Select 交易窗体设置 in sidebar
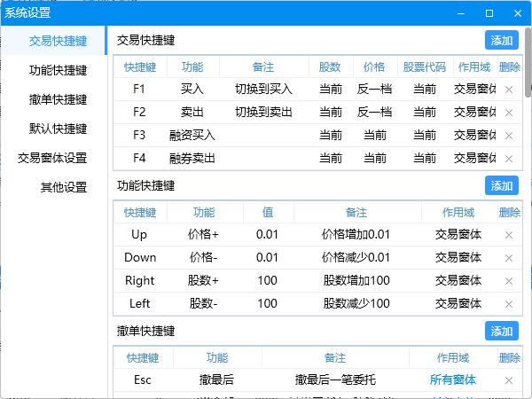Screen dimensions: 532x399 (52, 158)
